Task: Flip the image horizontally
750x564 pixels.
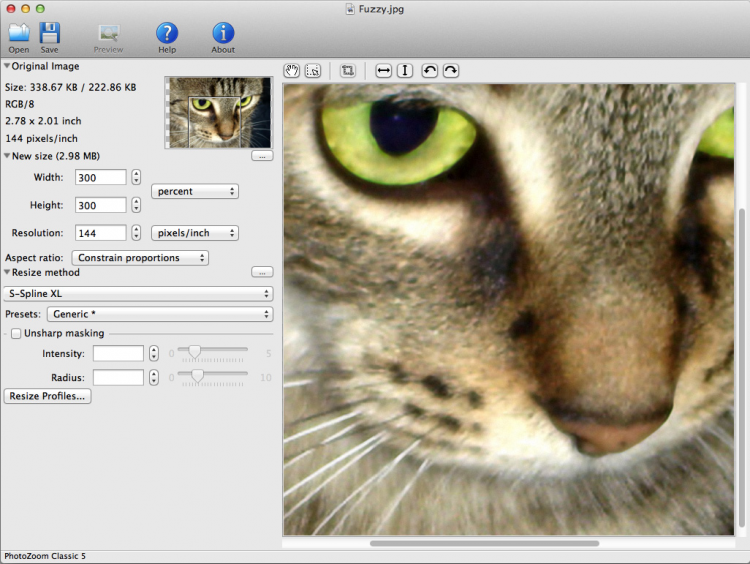Action: [383, 71]
